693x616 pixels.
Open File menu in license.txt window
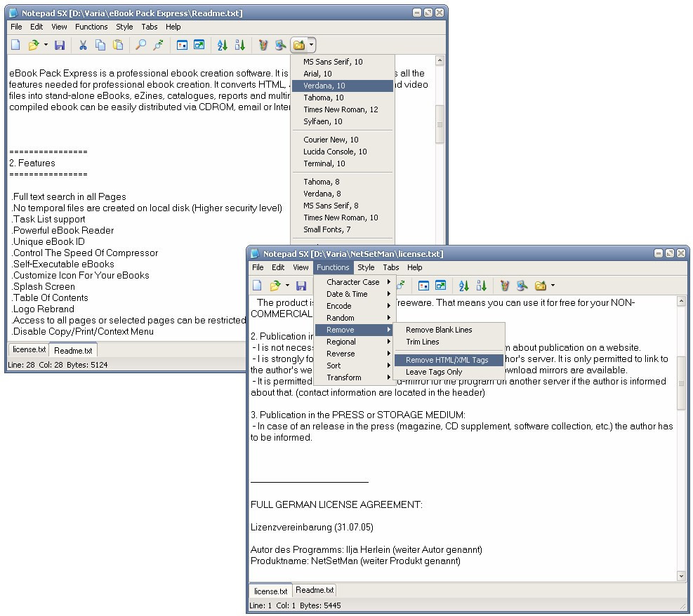click(258, 267)
